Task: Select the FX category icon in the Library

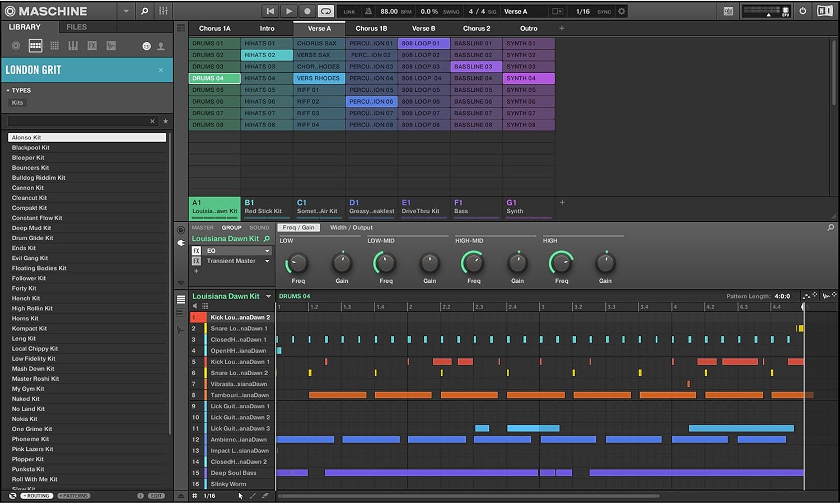Action: click(x=92, y=45)
